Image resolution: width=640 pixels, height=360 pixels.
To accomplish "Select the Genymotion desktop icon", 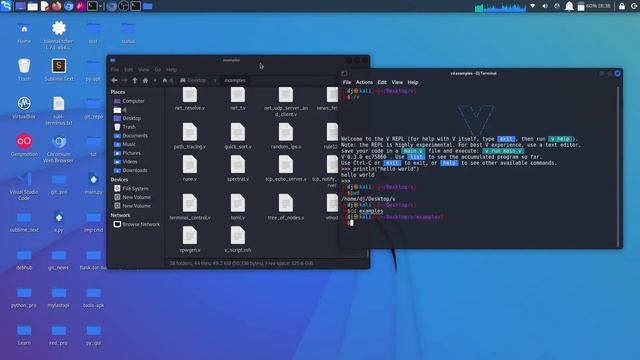I will pyautogui.click(x=24, y=145).
